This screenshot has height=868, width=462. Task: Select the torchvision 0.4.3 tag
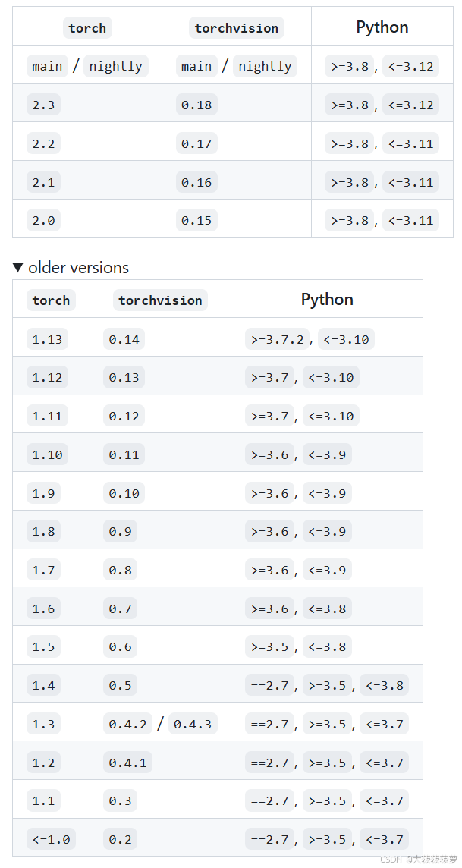pyautogui.click(x=193, y=724)
